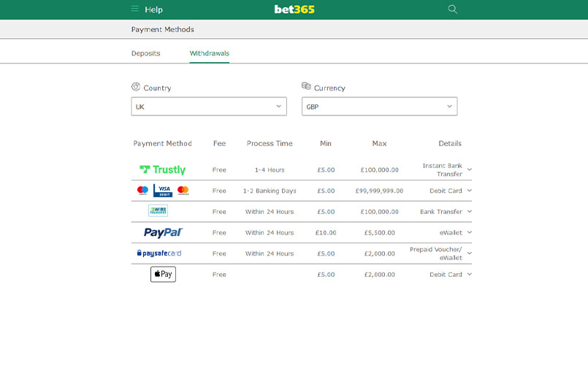Click the '1-4 Hours' process time
The width and height of the screenshot is (588, 374).
[x=270, y=170]
